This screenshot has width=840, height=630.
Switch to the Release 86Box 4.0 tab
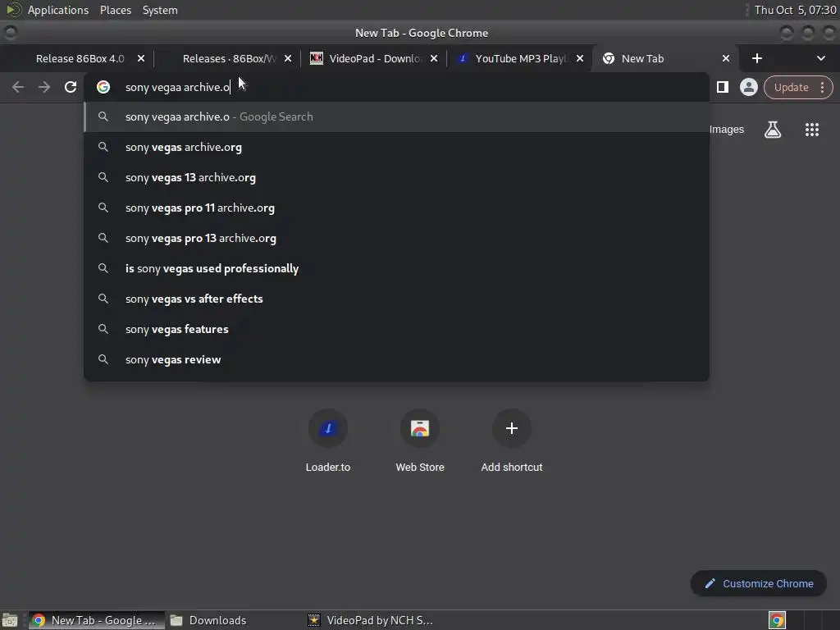(x=78, y=58)
